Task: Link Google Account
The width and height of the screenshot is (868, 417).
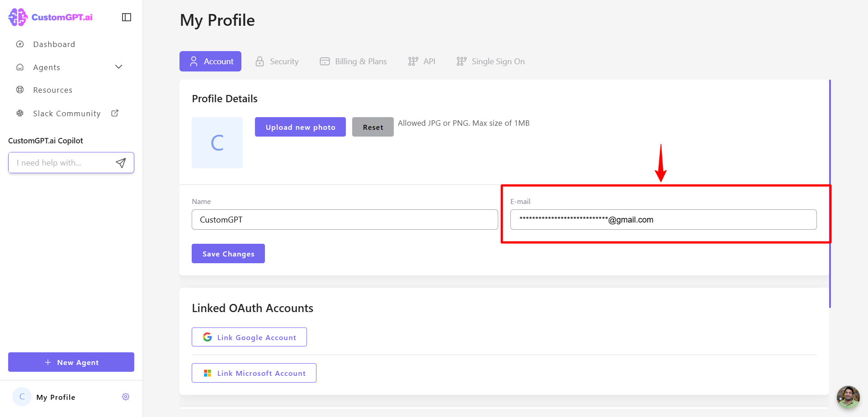Action: [x=249, y=337]
